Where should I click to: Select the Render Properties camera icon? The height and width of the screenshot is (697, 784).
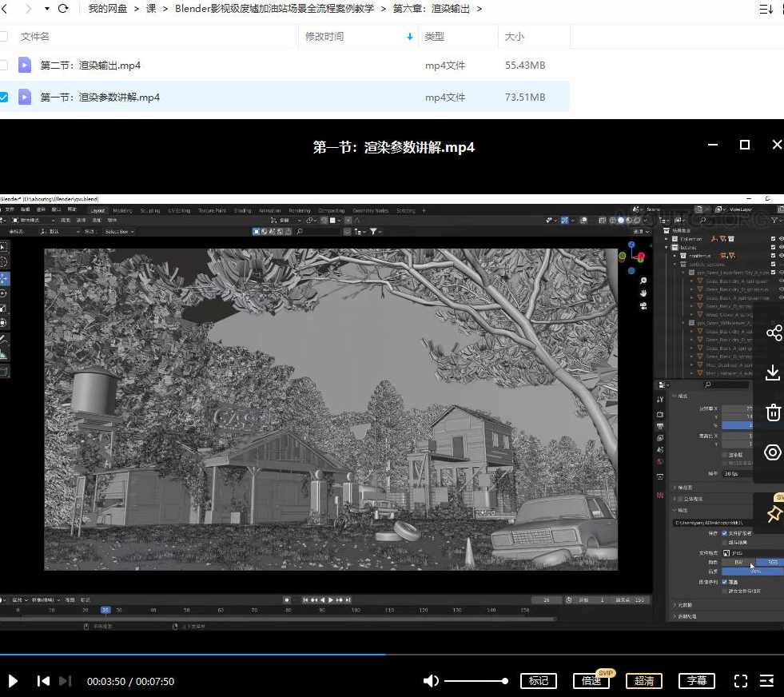(x=660, y=415)
